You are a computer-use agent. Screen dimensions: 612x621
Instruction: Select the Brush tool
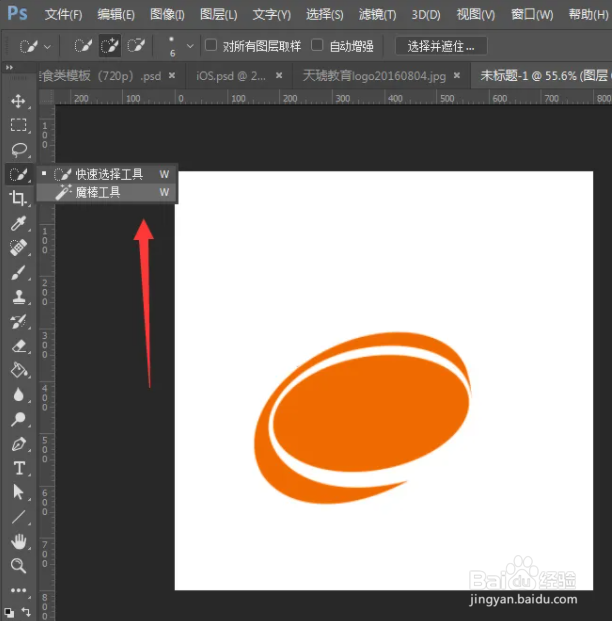click(18, 272)
